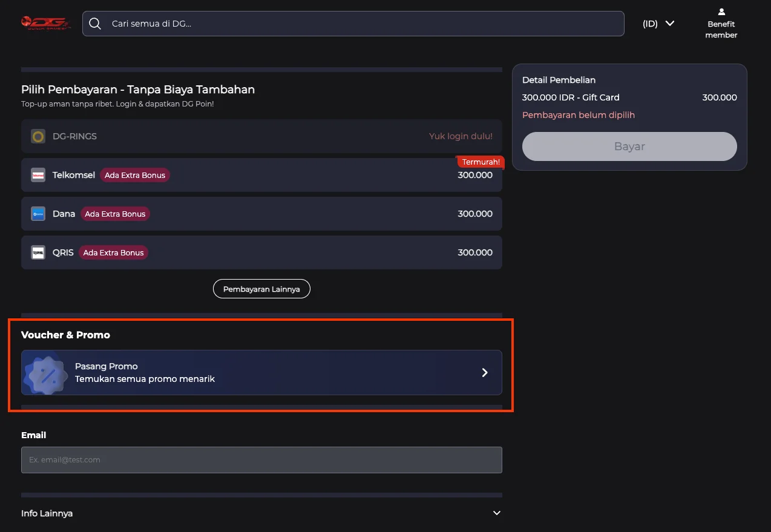
Task: Click Telkomsel's 'Ada Extra Bonus' badge
Action: pos(135,175)
